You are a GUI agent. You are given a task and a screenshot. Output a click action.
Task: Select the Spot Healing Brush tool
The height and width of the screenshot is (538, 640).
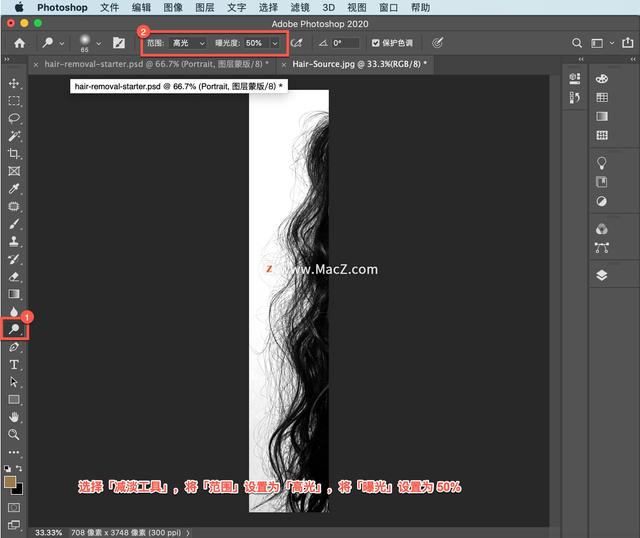14,206
